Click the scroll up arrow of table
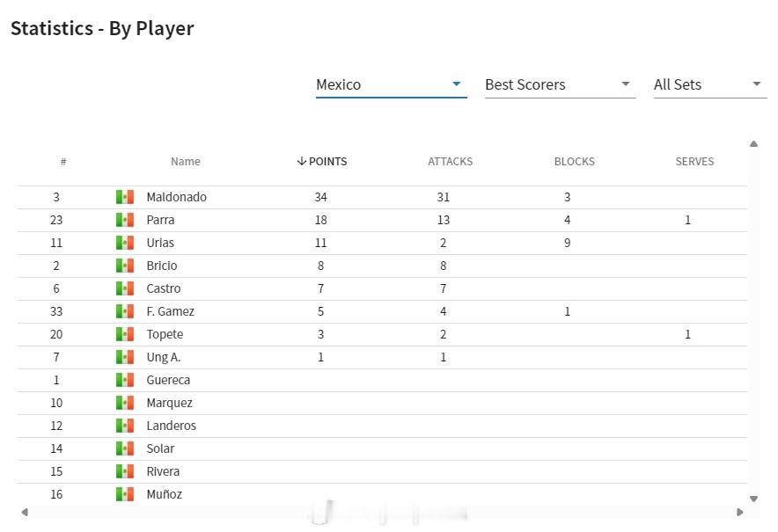This screenshot has width=778, height=532. [753, 144]
